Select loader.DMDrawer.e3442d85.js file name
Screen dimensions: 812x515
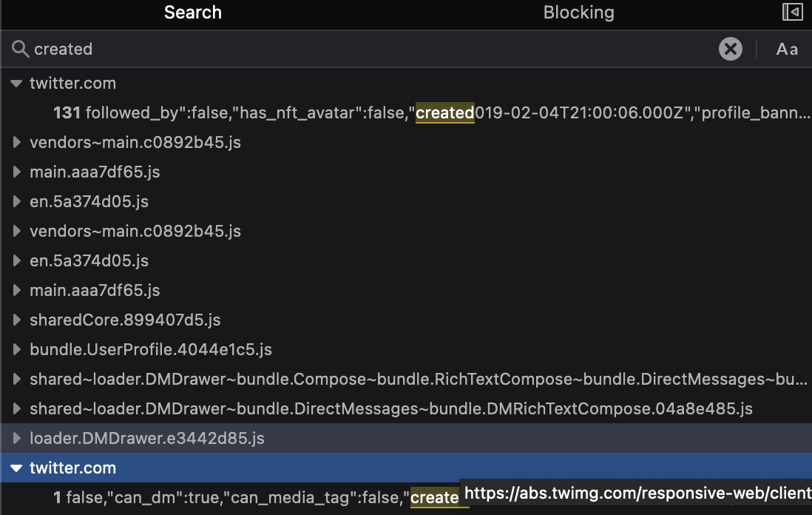pos(147,438)
